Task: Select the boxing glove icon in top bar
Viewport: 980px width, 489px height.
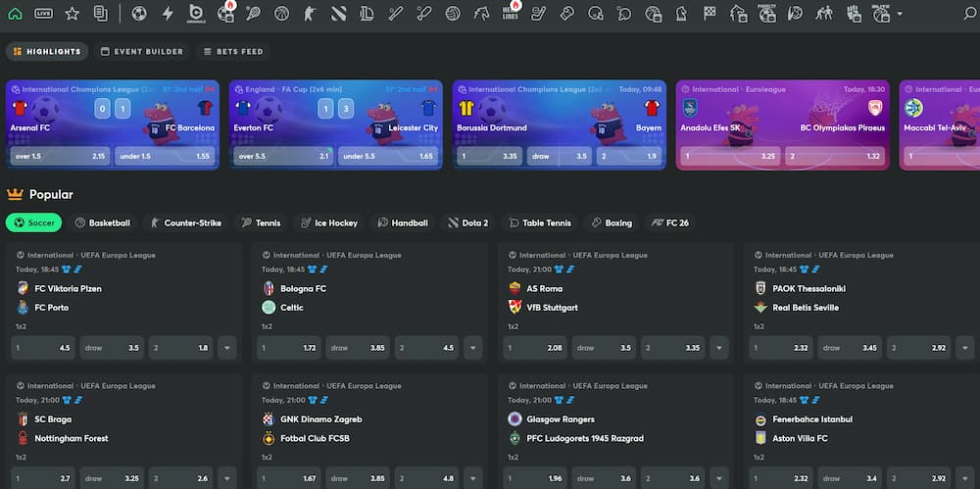Action: click(566, 14)
